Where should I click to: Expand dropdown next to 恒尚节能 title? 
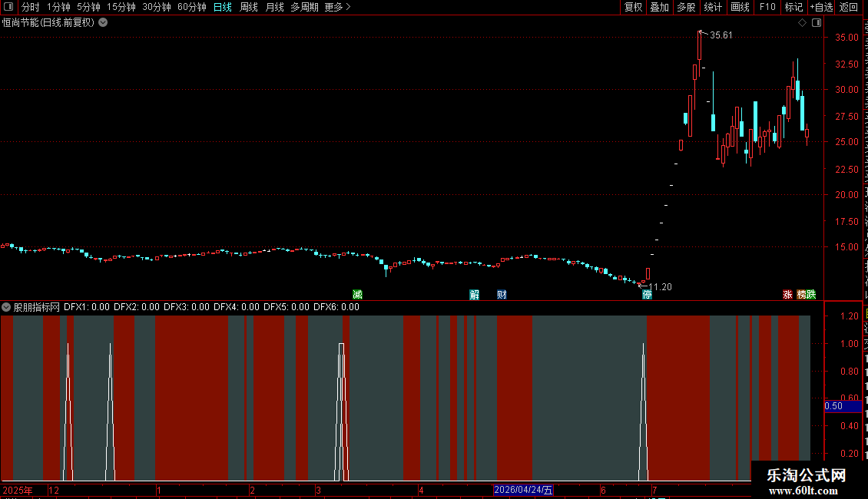tap(103, 23)
